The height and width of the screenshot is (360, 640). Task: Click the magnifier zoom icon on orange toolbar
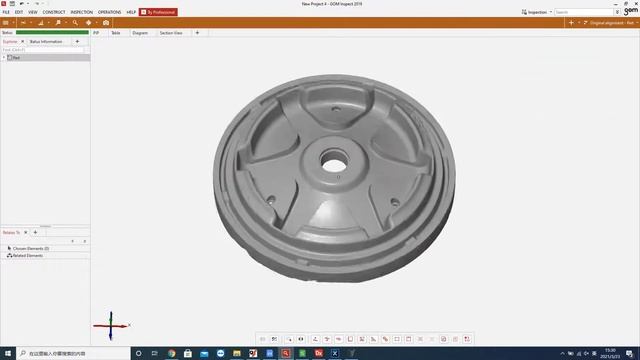coord(75,23)
